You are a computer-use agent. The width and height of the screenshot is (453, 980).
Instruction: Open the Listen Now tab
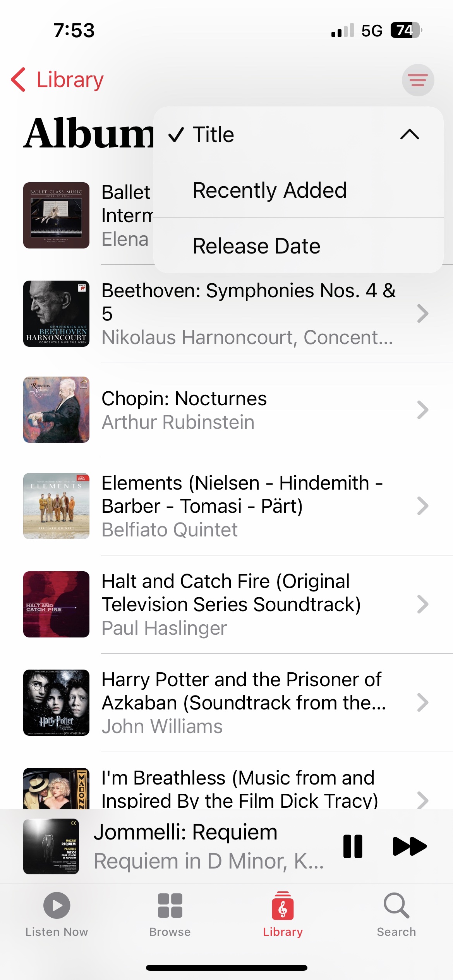57,914
